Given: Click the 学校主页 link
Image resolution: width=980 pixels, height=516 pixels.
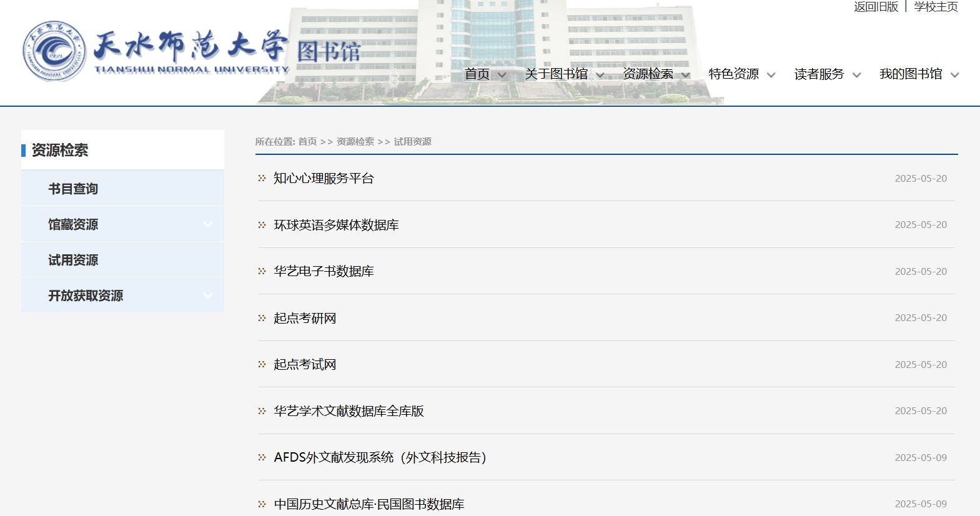Looking at the screenshot, I should (936, 7).
